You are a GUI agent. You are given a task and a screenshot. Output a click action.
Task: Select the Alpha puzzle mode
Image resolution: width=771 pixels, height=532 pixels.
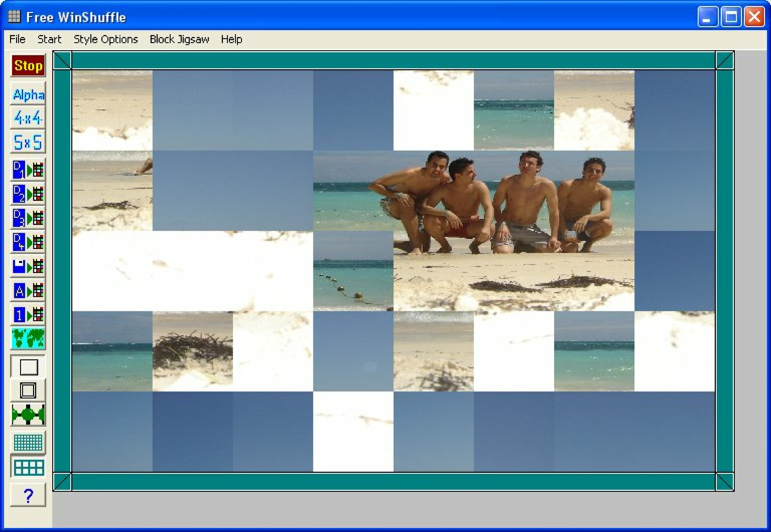pos(28,94)
